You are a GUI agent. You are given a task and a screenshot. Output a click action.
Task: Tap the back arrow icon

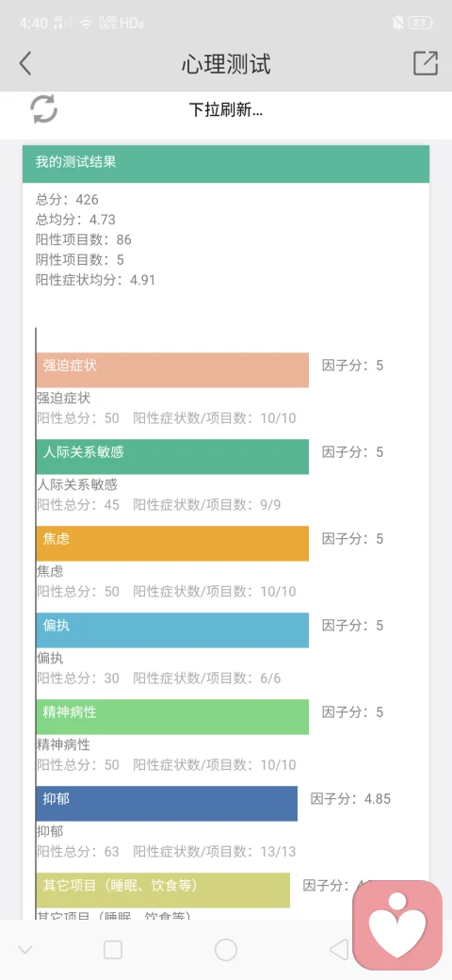pyautogui.click(x=25, y=64)
